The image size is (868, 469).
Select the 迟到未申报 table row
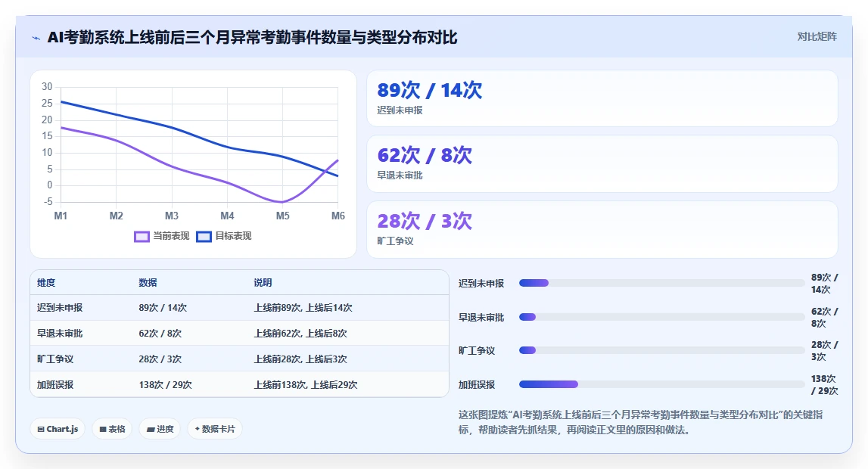click(239, 308)
